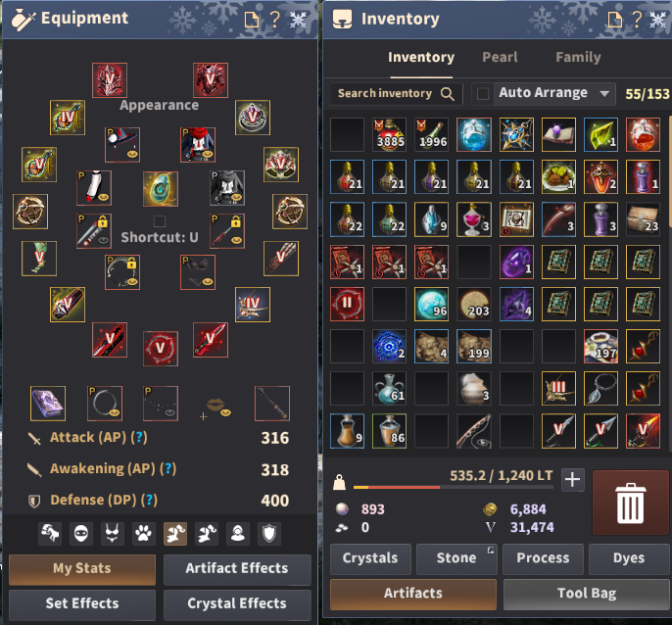The height and width of the screenshot is (625, 672).
Task: Click the trash can delete icon
Action: (630, 503)
